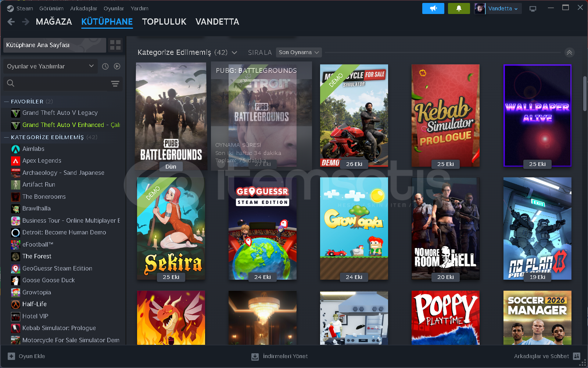Click the Add Game plus icon

click(11, 356)
